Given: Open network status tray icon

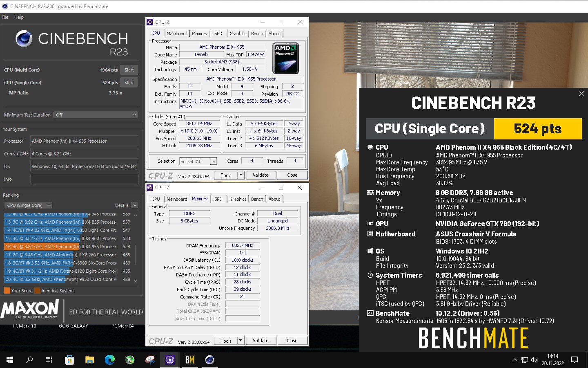Looking at the screenshot, I should 525,360.
